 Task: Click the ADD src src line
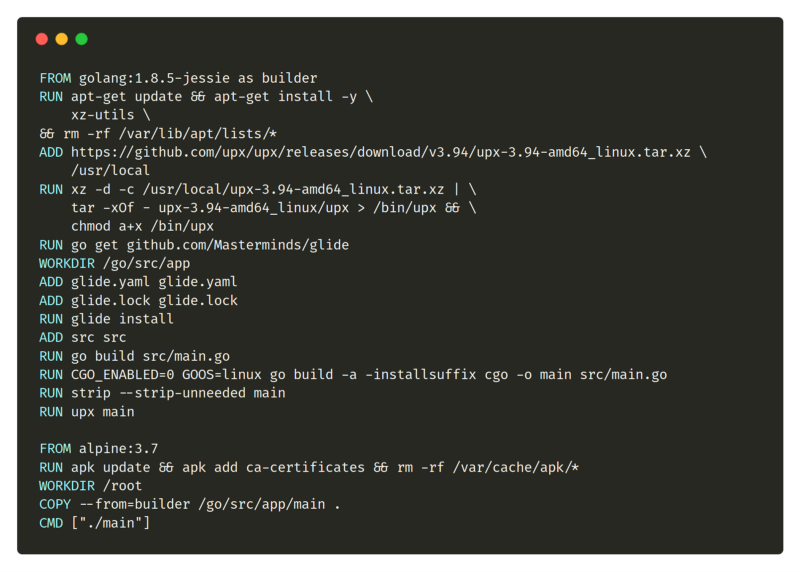pos(83,337)
